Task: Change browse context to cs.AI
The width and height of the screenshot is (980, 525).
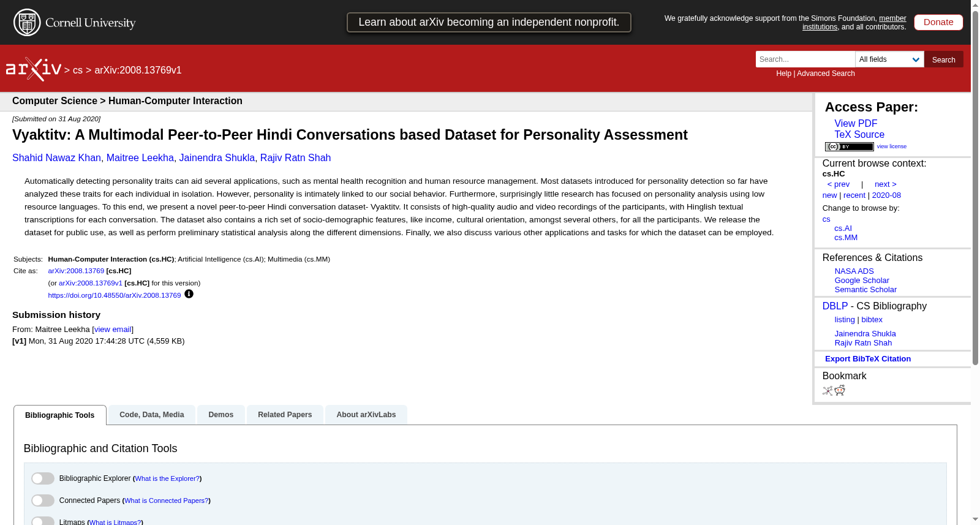Action: [843, 229]
